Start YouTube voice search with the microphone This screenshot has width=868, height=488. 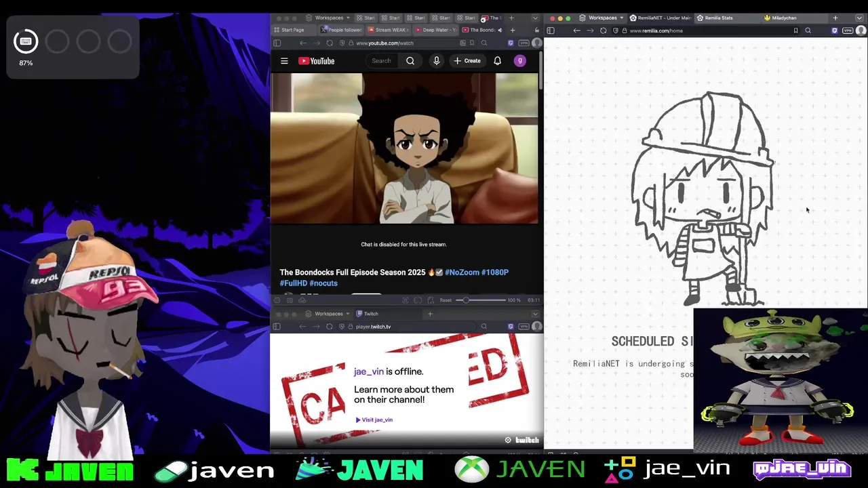(437, 61)
